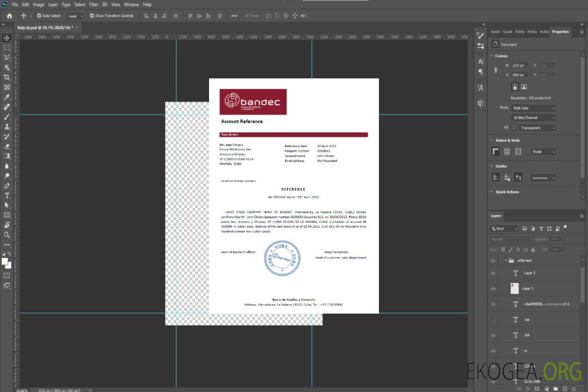
Task: Open the Filter menu
Action: pyautogui.click(x=94, y=4)
